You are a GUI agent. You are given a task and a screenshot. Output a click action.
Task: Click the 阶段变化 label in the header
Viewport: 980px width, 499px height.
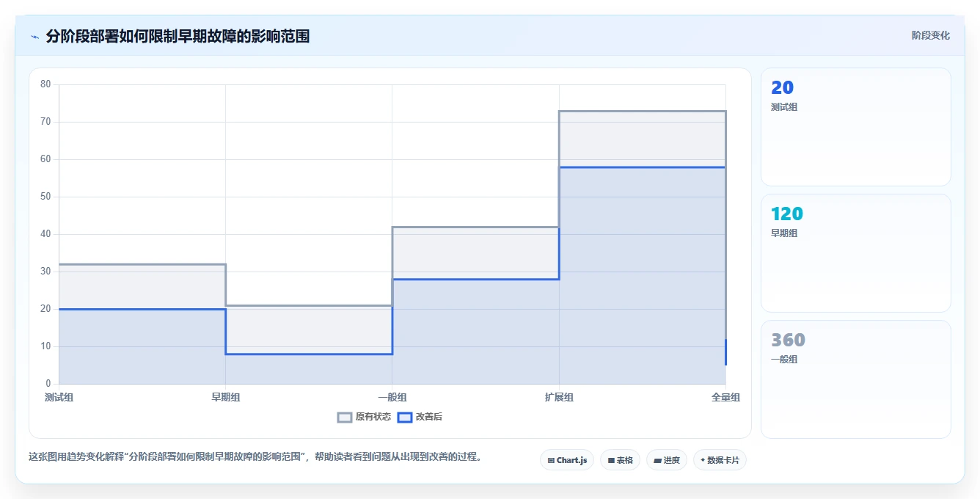click(x=931, y=35)
